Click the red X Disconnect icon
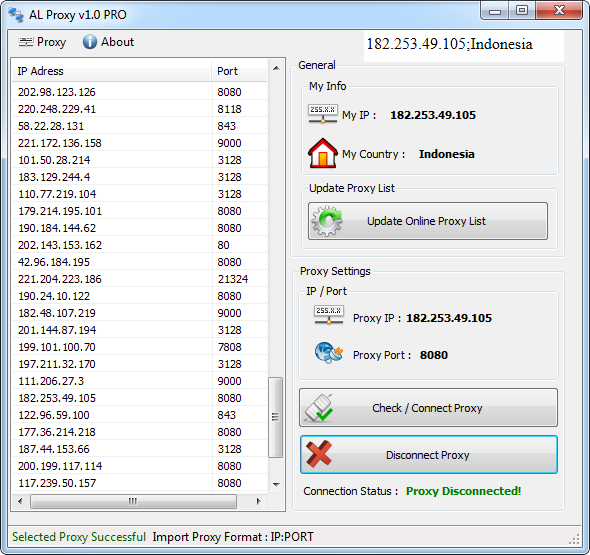Viewport: 590px width, 555px height. 319,454
